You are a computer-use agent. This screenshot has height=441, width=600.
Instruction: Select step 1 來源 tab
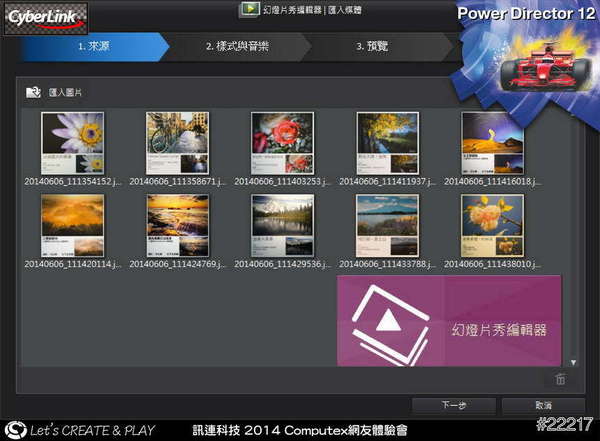click(94, 47)
